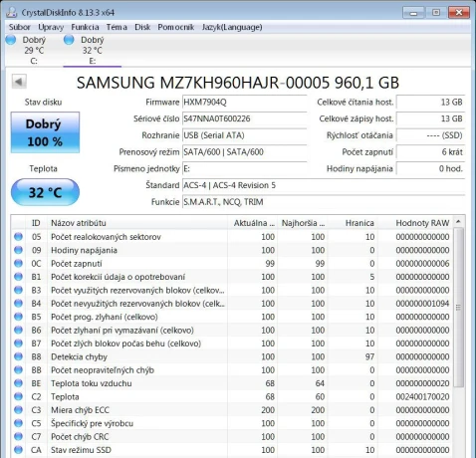Click the Celkové čítania host. value 13 GB
476x458 pixels.
pyautogui.click(x=430, y=103)
